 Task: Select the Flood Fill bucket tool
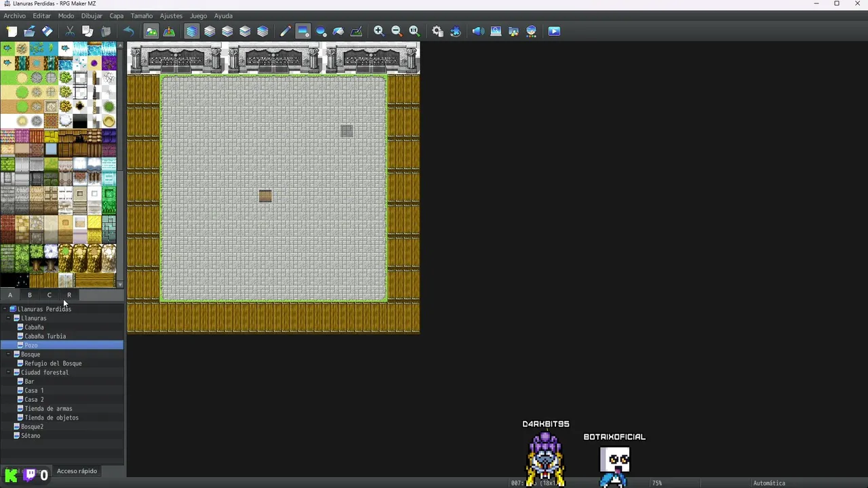point(338,31)
